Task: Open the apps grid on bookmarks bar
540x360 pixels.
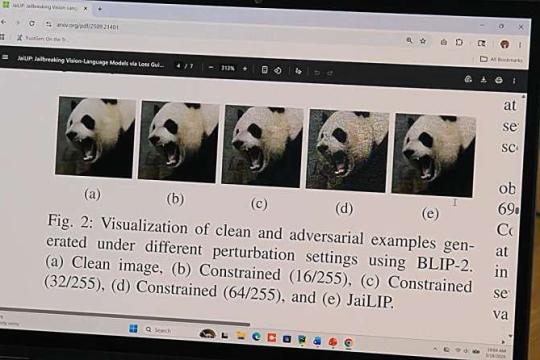Action: coord(2,37)
